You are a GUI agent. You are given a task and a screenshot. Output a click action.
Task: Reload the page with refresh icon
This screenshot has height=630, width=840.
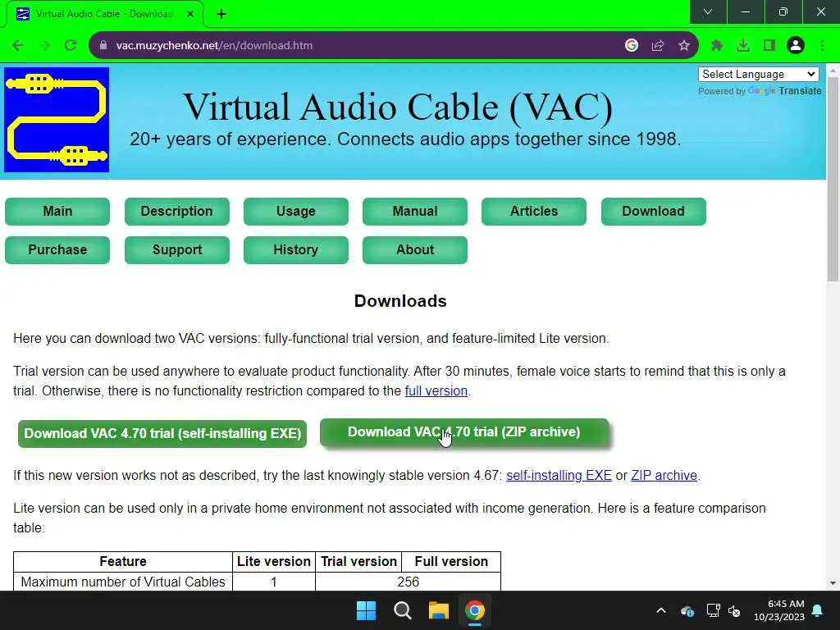pos(71,46)
